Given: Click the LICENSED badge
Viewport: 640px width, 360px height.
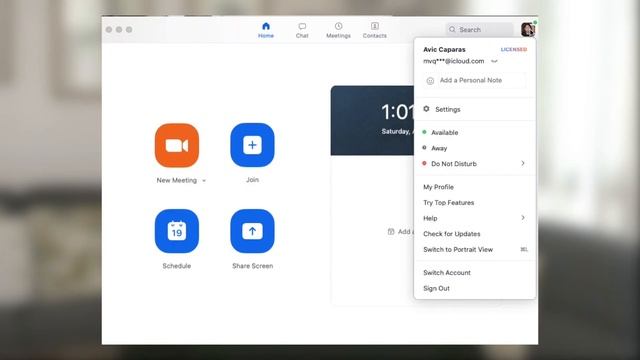Looking at the screenshot, I should [x=514, y=49].
